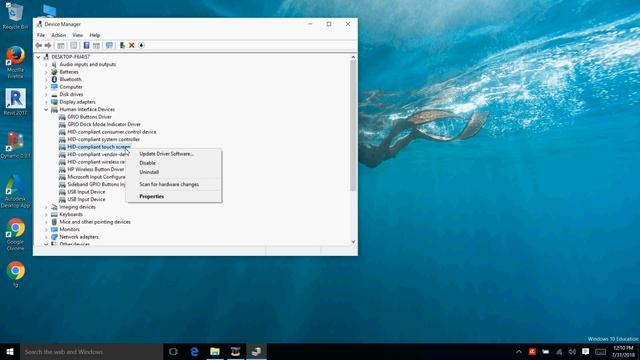Open the Action menu
This screenshot has width=640, height=360.
(x=58, y=35)
